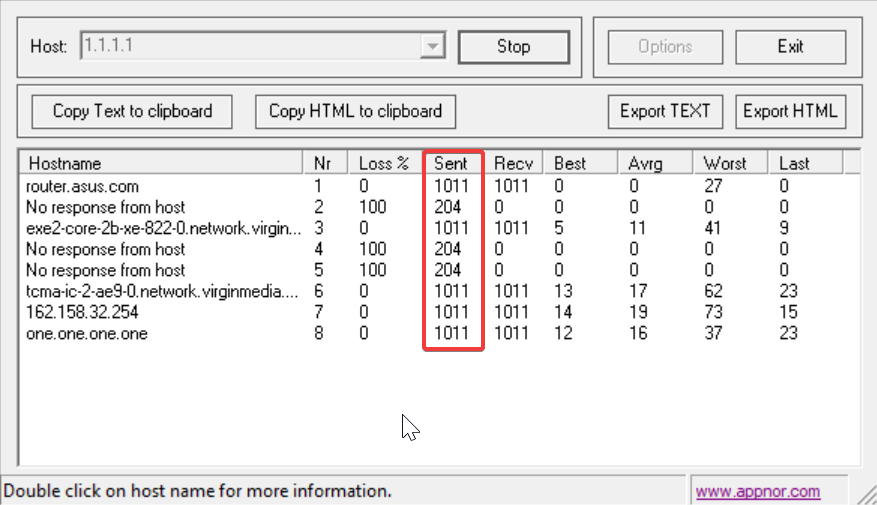
Task: Click the Sent column header
Action: coord(453,163)
